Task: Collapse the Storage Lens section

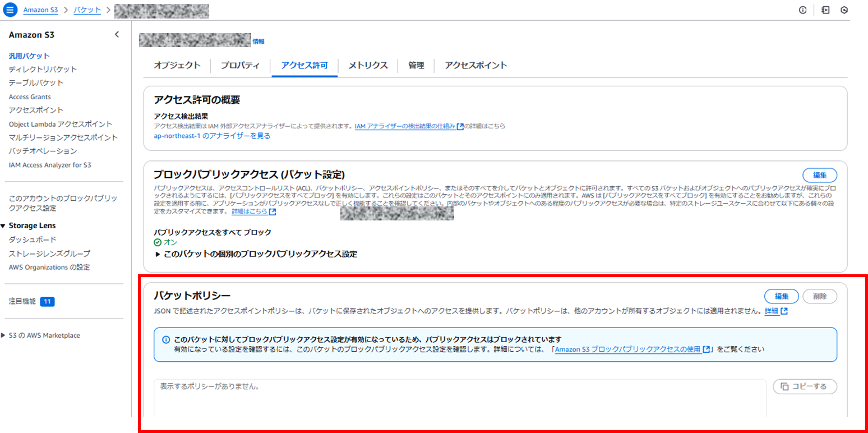Action: (4, 226)
